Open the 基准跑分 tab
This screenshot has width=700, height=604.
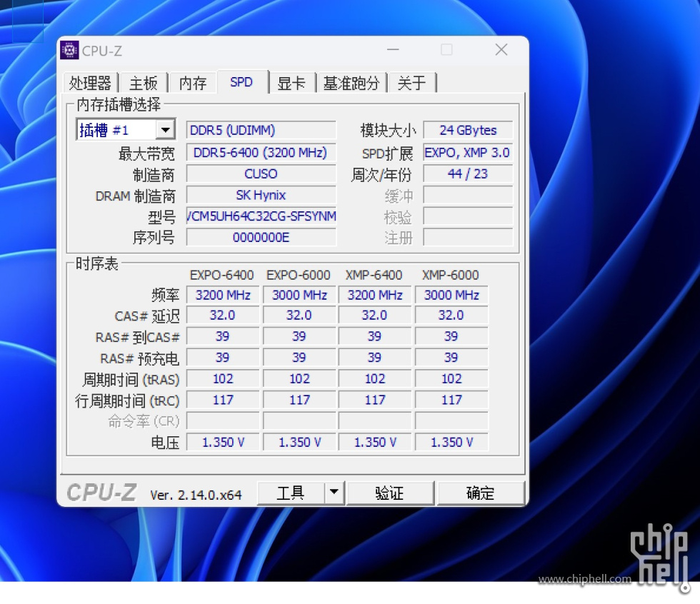(x=351, y=83)
